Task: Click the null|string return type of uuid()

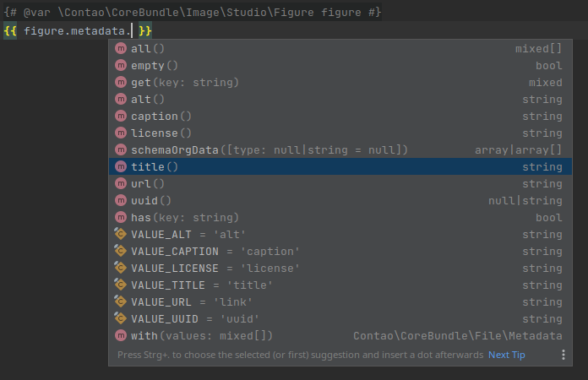Action: 525,200
